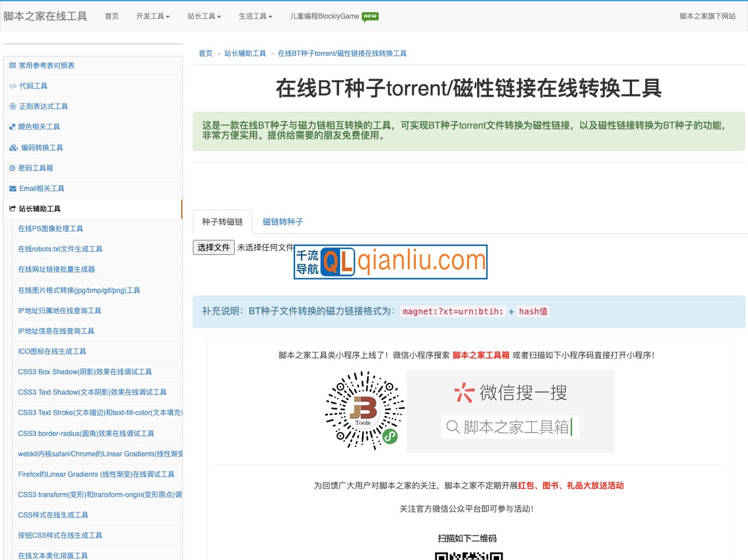Screen dimensions: 748x560
Task: Click the color blocks icon for 颜色相关工具
Action: [x=11, y=126]
